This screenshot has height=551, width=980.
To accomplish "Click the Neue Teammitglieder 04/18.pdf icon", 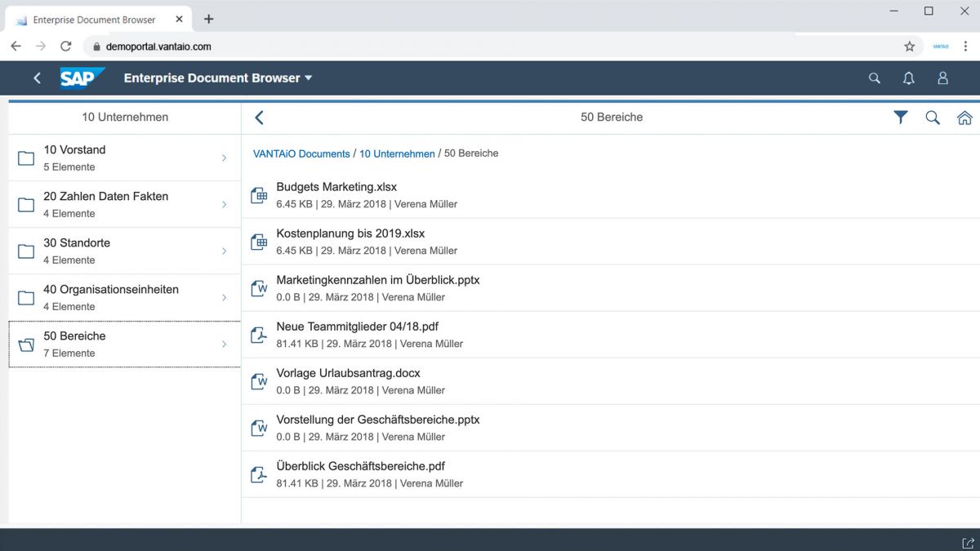I will [x=259, y=335].
